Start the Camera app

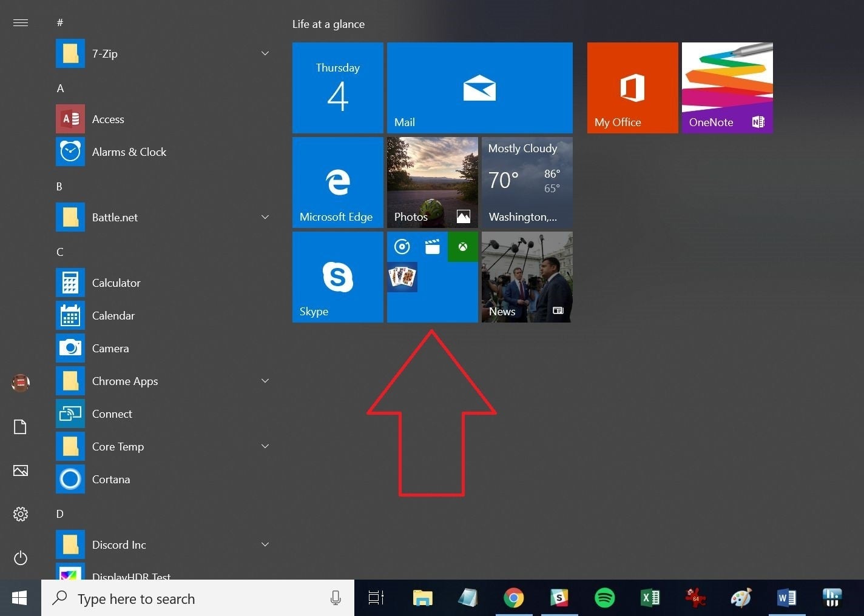click(164, 348)
